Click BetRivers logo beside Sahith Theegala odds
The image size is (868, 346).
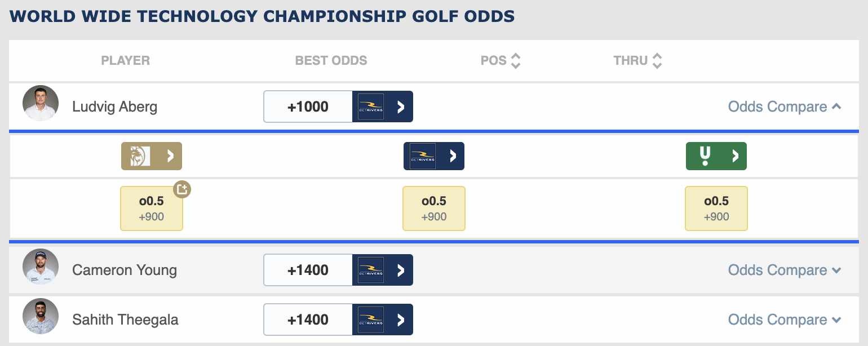[371, 320]
